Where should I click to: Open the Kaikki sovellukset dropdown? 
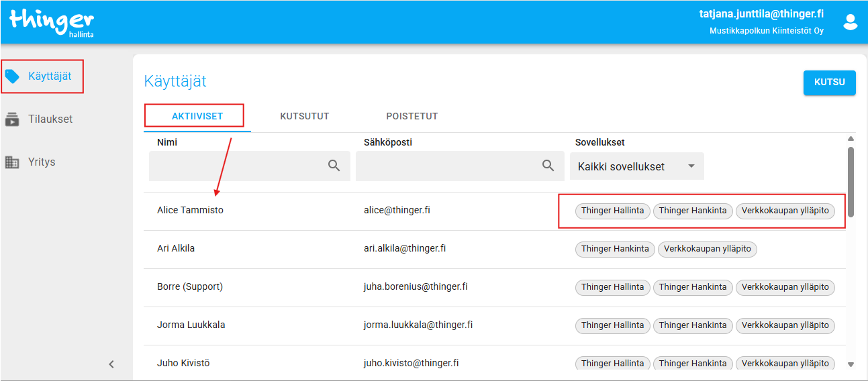point(636,166)
